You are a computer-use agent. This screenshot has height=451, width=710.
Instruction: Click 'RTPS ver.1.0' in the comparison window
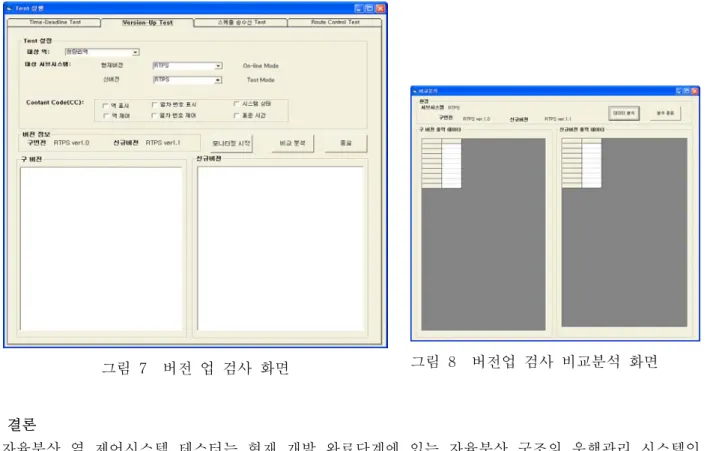click(x=476, y=119)
